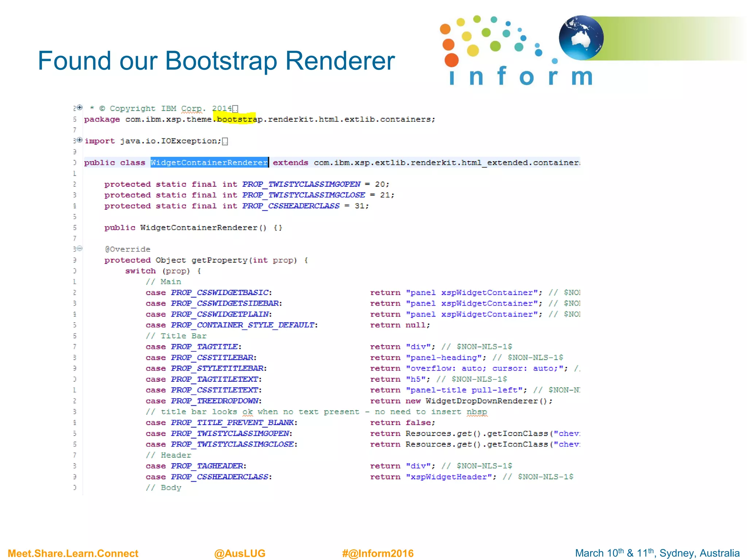This screenshot has width=747, height=560.
Task: Click case PROP_TWISTYCLASSIMGOPEN in switch
Action: 219,433
